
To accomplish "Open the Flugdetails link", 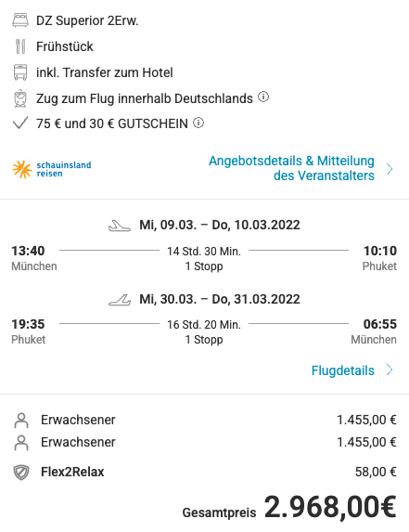I will tap(343, 370).
